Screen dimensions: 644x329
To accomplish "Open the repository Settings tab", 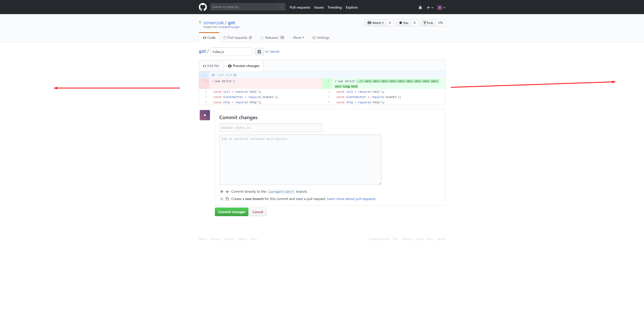I will [x=321, y=38].
